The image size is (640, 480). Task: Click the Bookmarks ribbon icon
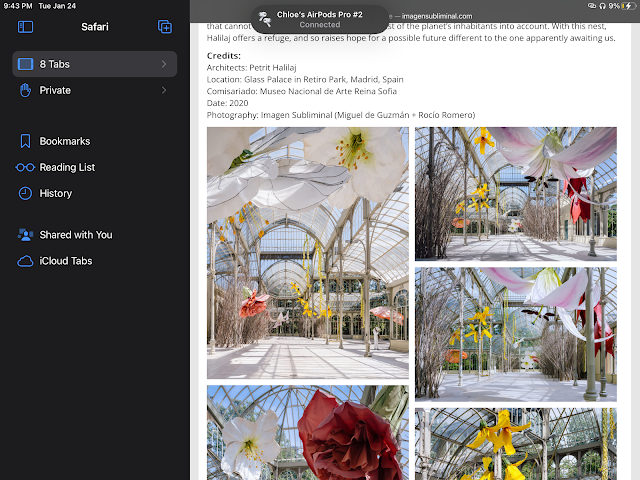click(x=25, y=141)
